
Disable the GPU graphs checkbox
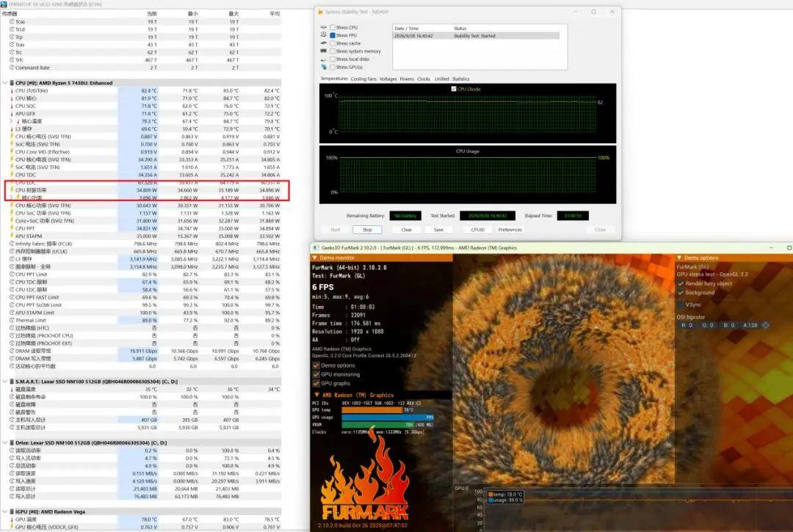(316, 384)
